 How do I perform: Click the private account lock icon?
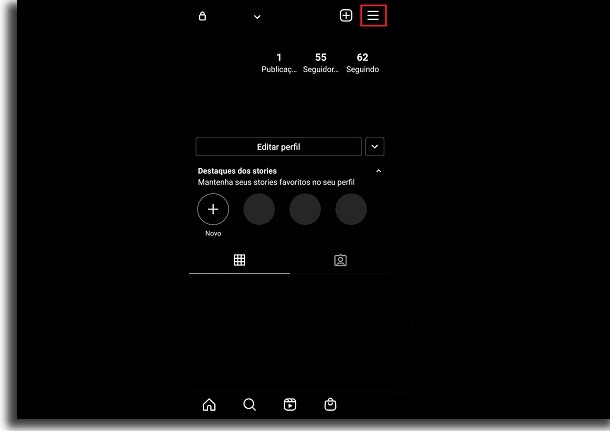click(202, 16)
